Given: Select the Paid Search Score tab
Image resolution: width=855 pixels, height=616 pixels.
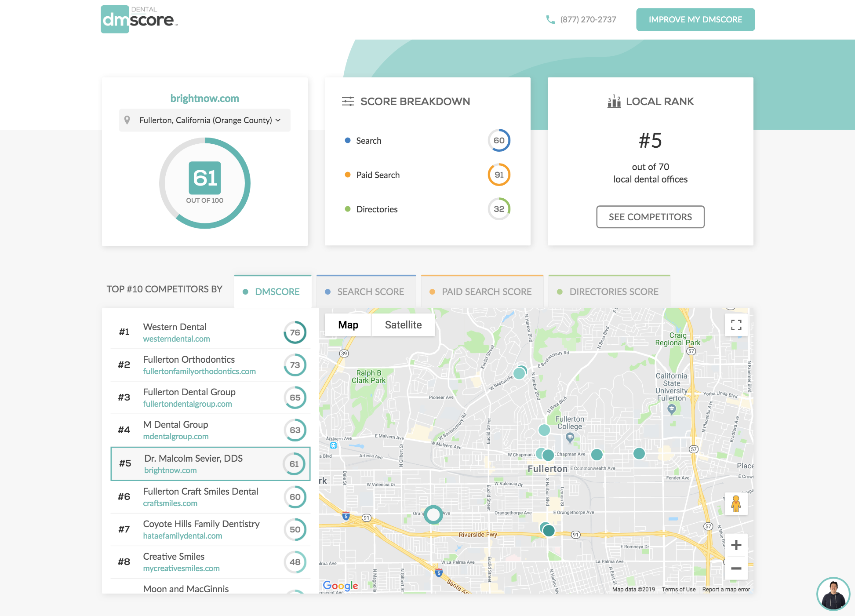Looking at the screenshot, I should point(482,292).
